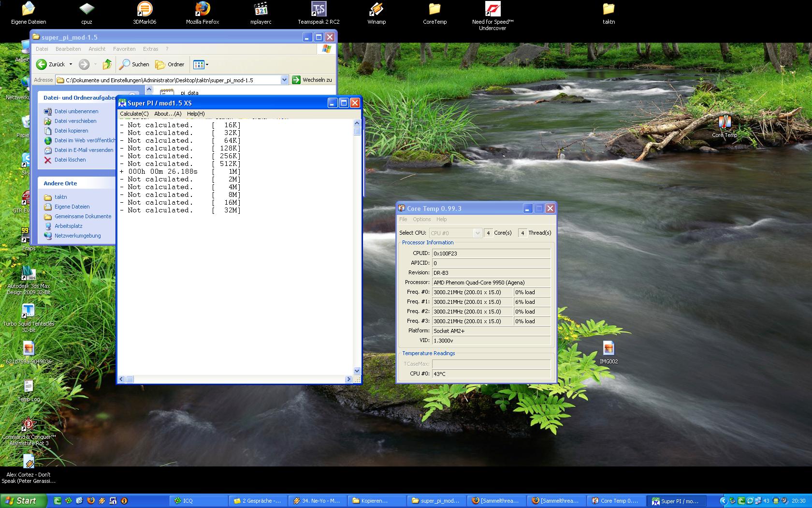The width and height of the screenshot is (812, 508).
Task: Select the mplayerc desktop icon
Action: coord(261,13)
